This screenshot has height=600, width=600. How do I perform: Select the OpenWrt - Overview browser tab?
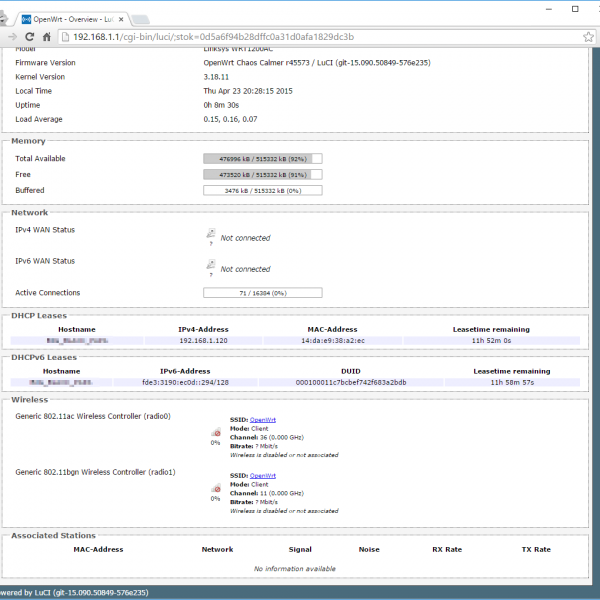coord(70,18)
